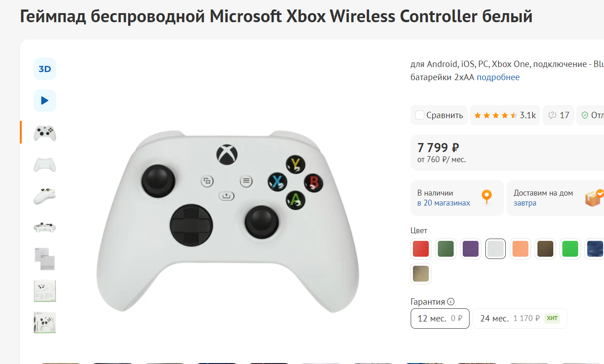The height and width of the screenshot is (364, 604).
Task: Play the product video
Action: pos(45,101)
